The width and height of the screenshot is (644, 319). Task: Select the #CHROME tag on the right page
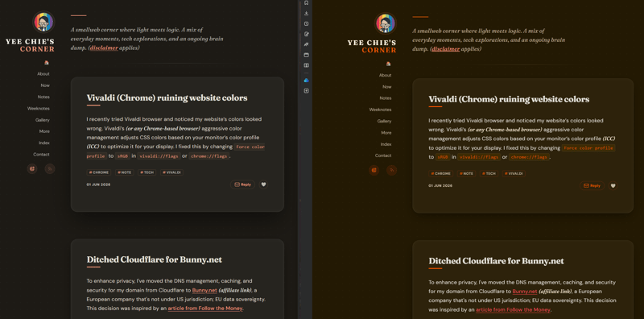(x=441, y=174)
